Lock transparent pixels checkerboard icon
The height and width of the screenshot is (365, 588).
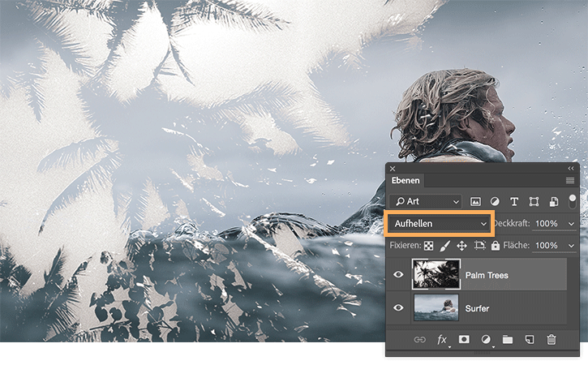pyautogui.click(x=428, y=246)
